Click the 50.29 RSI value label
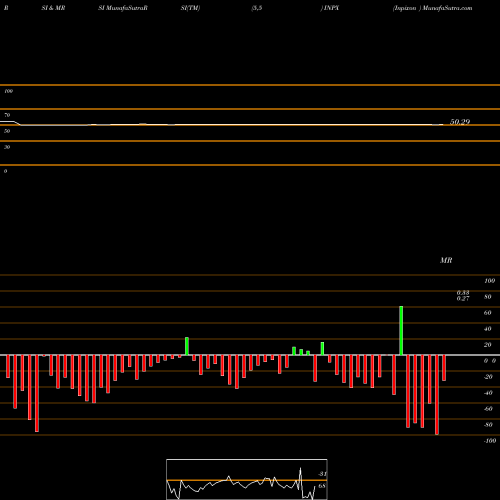Image resolution: width=500 pixels, height=500 pixels. point(460,122)
